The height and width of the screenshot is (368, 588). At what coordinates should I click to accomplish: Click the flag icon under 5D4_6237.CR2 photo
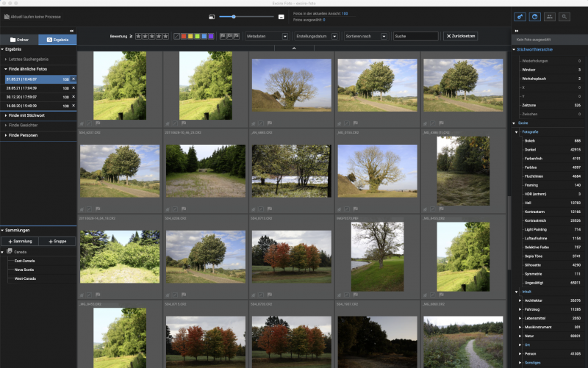(x=98, y=209)
